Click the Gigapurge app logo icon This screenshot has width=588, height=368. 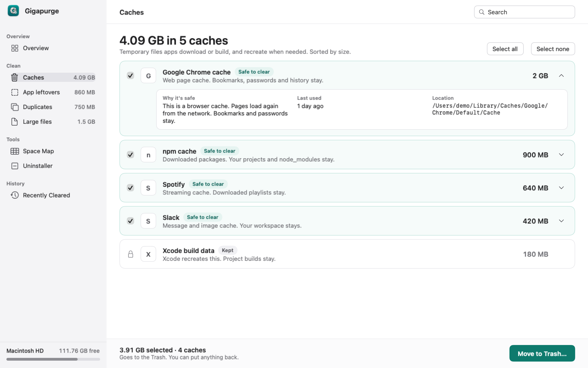tap(13, 11)
